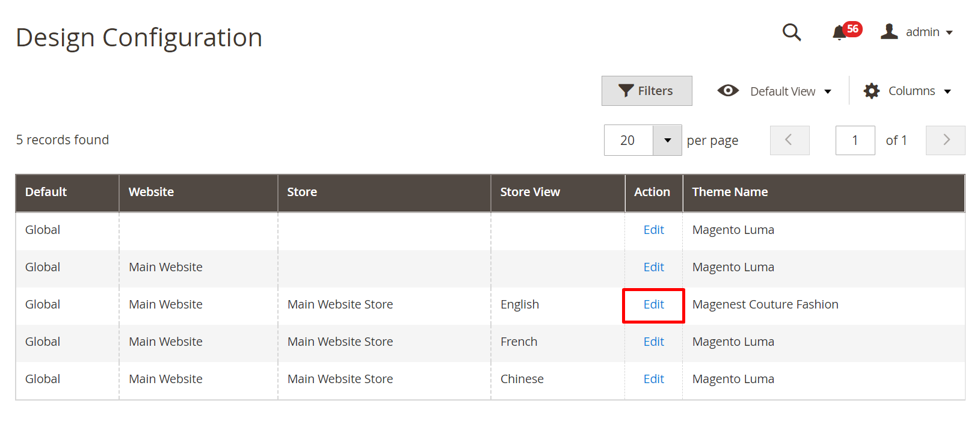The width and height of the screenshot is (980, 421).
Task: Go to the previous page arrow
Action: (789, 140)
